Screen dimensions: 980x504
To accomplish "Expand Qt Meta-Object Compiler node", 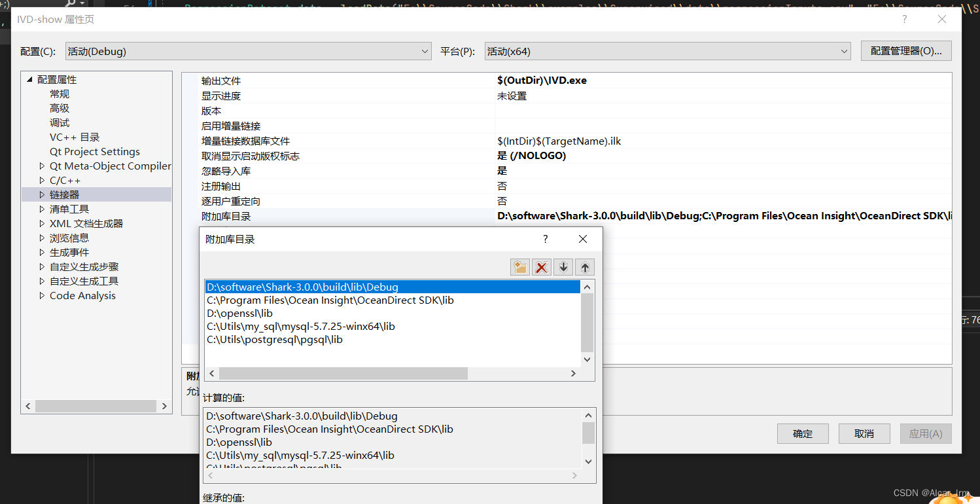I will pyautogui.click(x=43, y=166).
